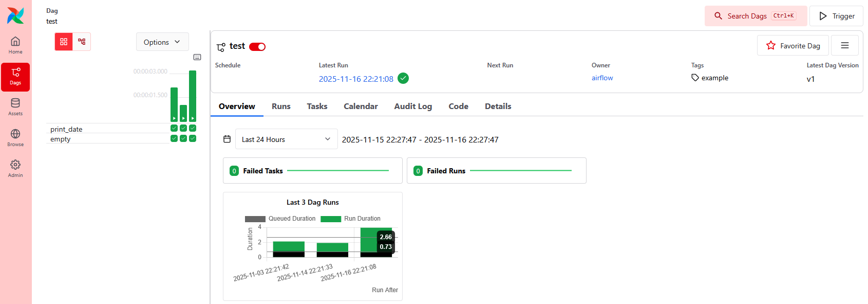The image size is (868, 304).
Task: Open the hamburger menu beside Favorite Dag
Action: click(844, 46)
